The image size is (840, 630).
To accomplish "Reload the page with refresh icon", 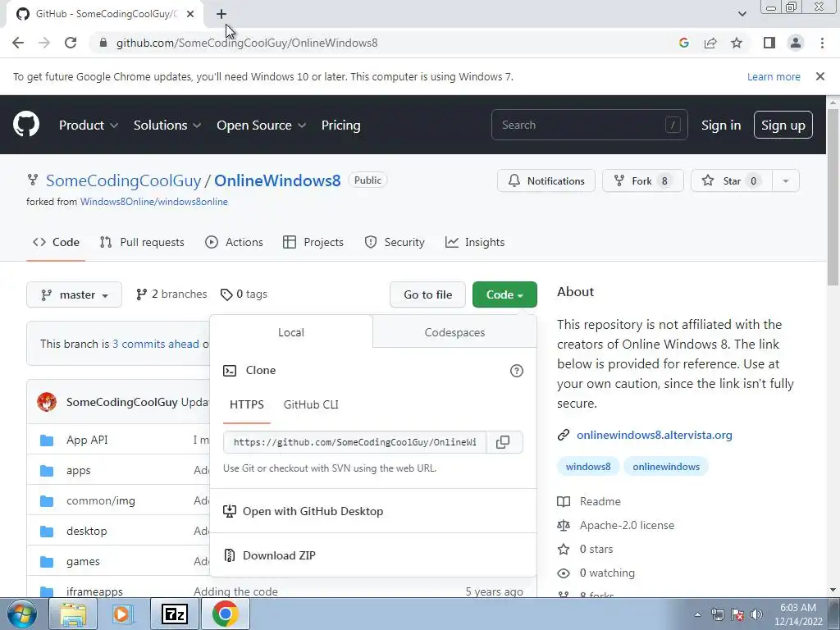I will 71,43.
